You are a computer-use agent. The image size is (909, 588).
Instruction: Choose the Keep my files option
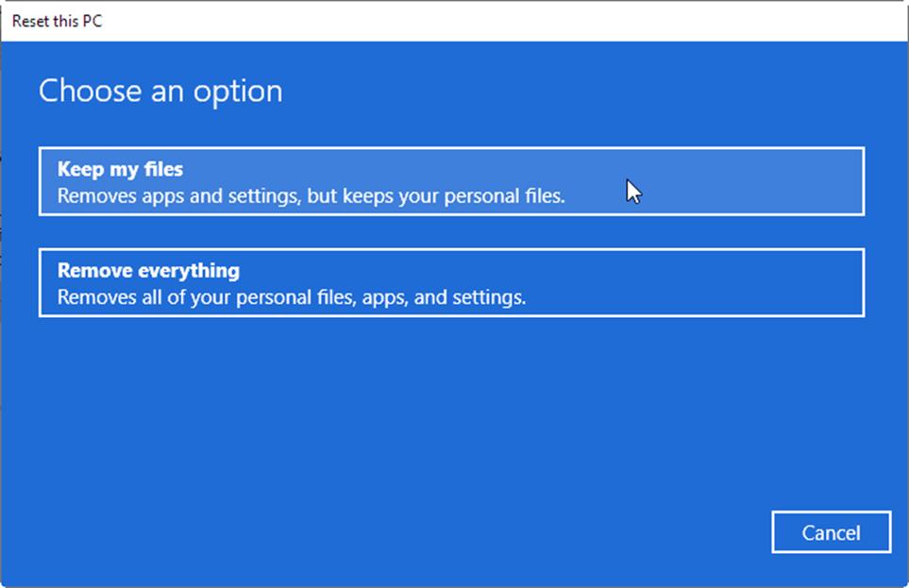(451, 181)
